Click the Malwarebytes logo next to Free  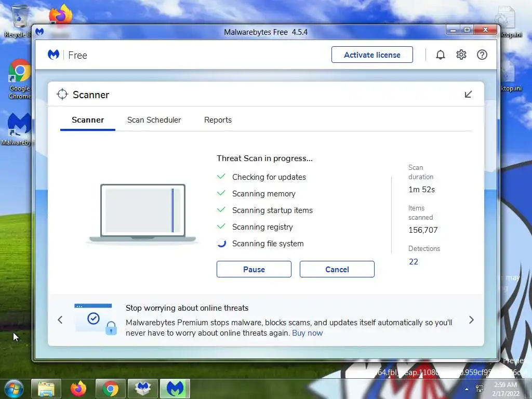coord(54,55)
